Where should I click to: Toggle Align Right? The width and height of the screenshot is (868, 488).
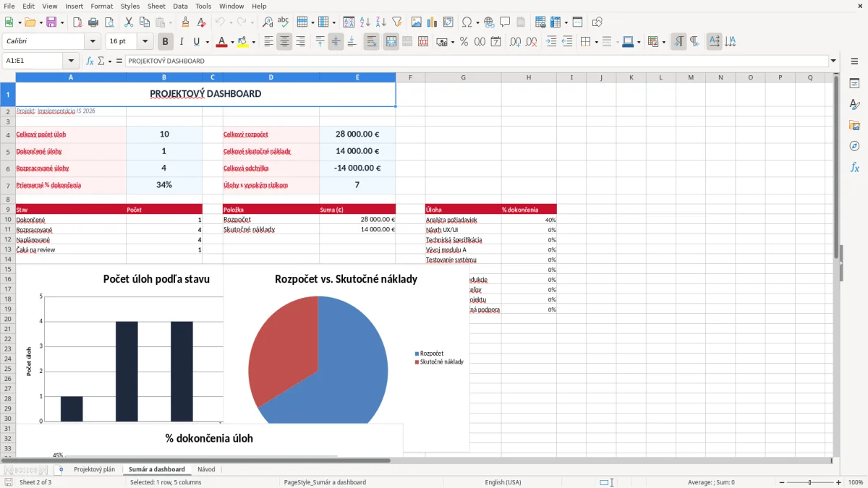point(300,42)
